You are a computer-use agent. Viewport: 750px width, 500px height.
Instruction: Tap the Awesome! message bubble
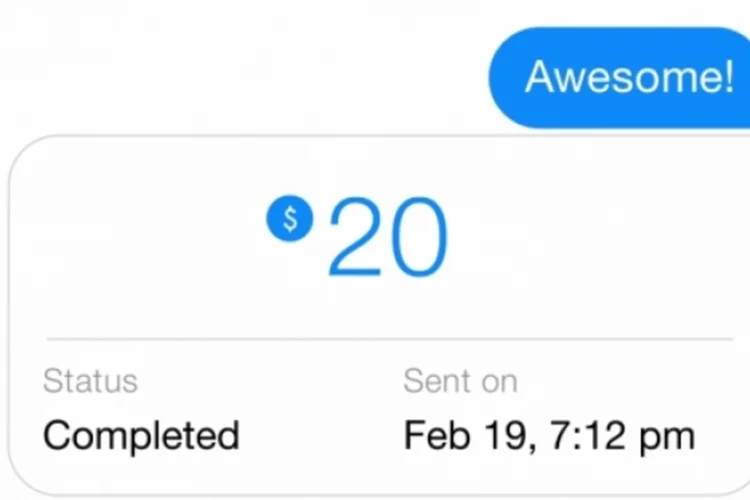[619, 78]
